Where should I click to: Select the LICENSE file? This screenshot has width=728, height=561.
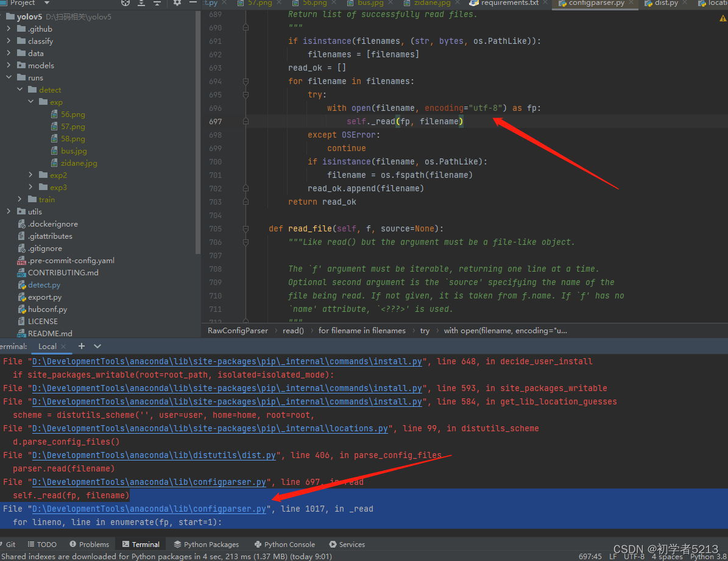click(43, 322)
